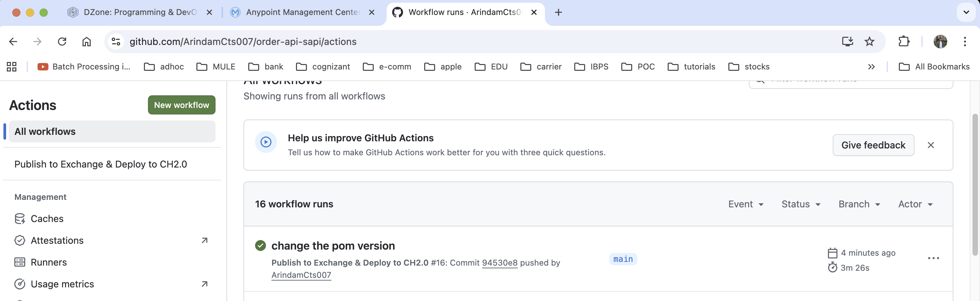Switch to the DZone Programming & DevOps tab
The image size is (980, 301).
(140, 13)
